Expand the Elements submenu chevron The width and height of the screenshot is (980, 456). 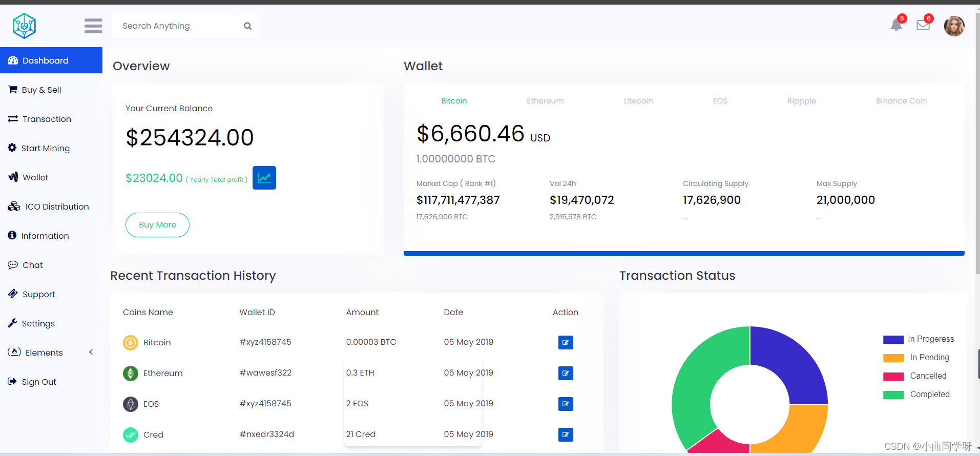[x=91, y=352]
